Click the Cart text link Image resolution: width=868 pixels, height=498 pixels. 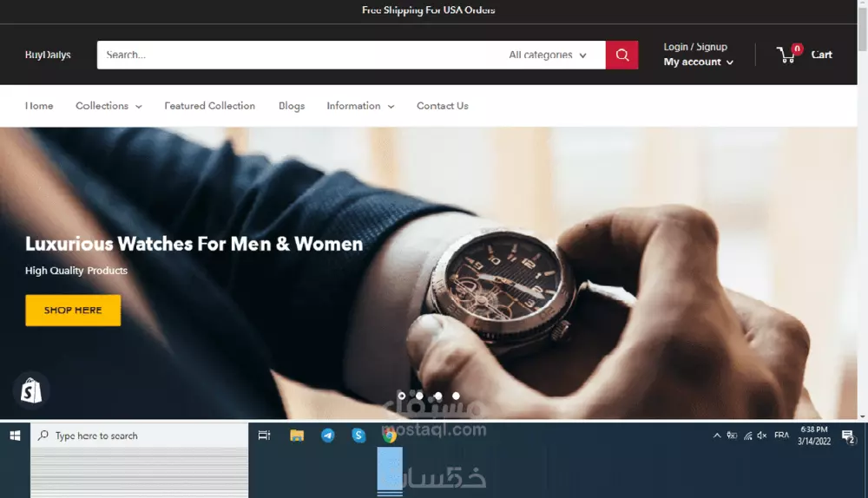[x=821, y=55]
